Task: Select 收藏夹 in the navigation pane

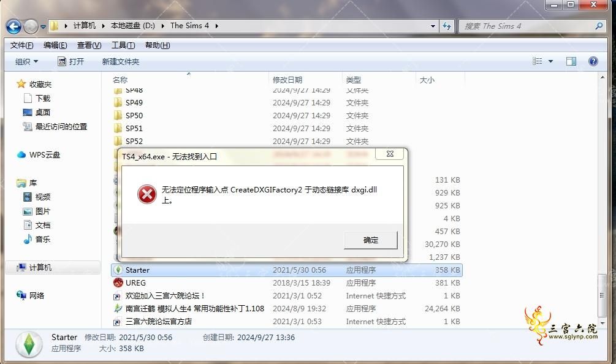Action: point(40,84)
